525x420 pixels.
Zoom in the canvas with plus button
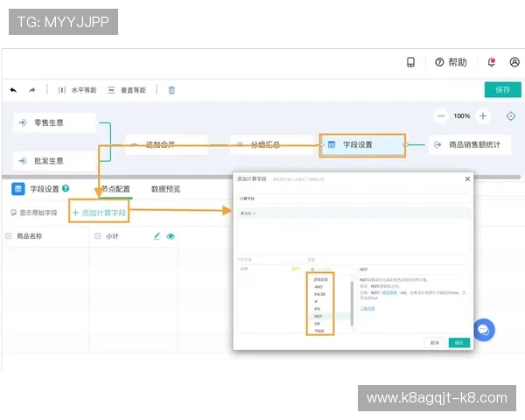coord(483,116)
